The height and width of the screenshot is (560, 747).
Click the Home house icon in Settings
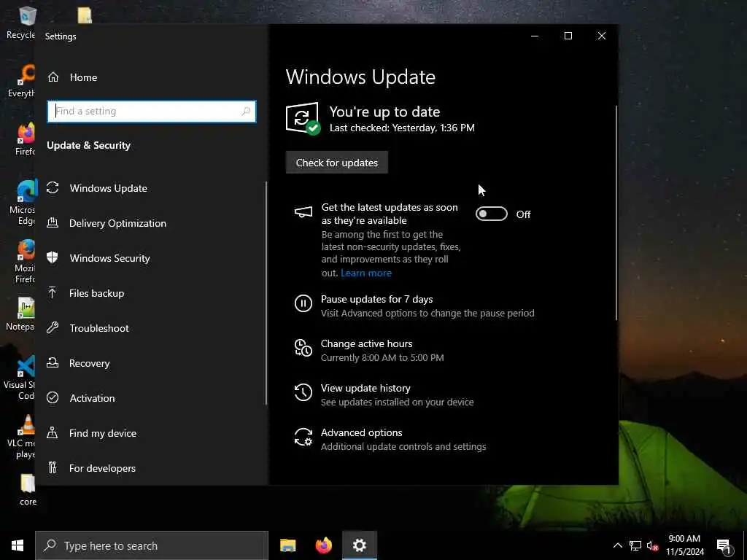[53, 77]
